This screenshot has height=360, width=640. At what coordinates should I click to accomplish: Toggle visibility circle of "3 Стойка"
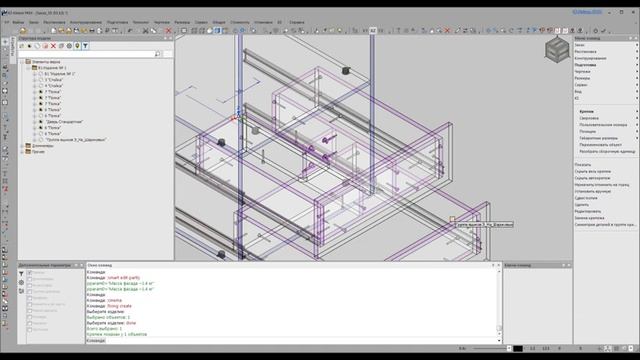(41, 80)
